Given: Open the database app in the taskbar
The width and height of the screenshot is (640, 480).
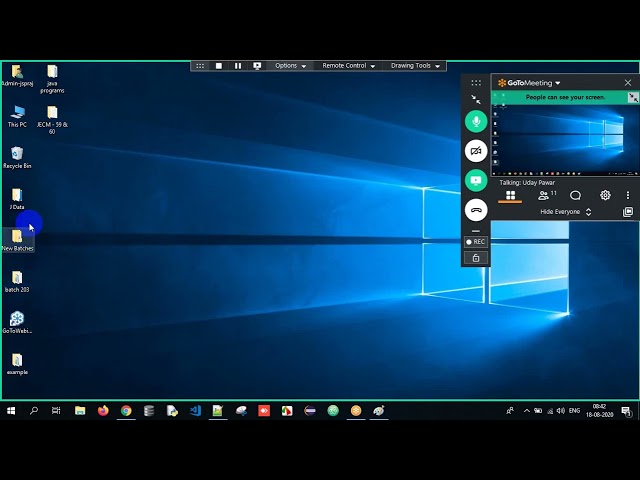Looking at the screenshot, I should pyautogui.click(x=149, y=411).
